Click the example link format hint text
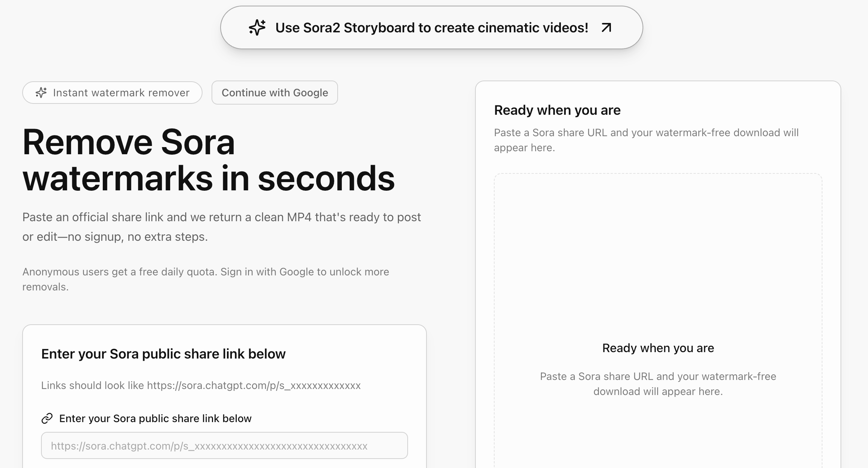The height and width of the screenshot is (468, 868). pos(201,386)
